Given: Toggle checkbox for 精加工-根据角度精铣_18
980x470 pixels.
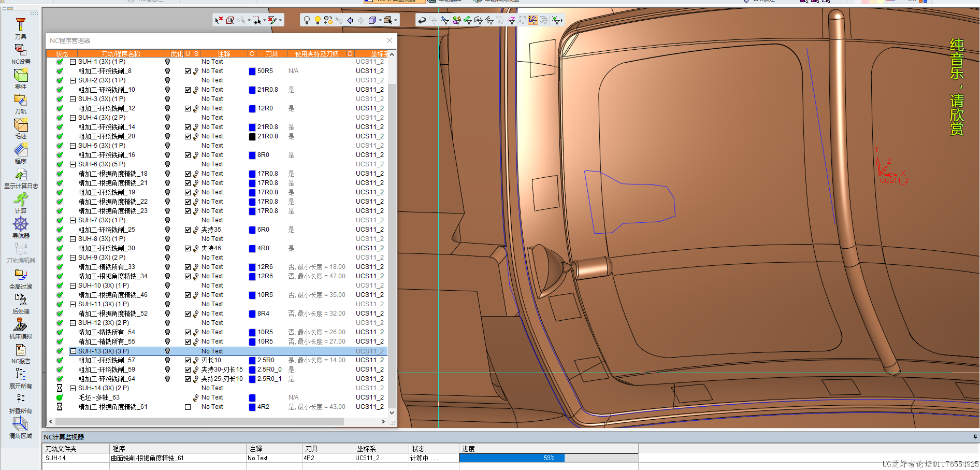Looking at the screenshot, I should (188, 174).
